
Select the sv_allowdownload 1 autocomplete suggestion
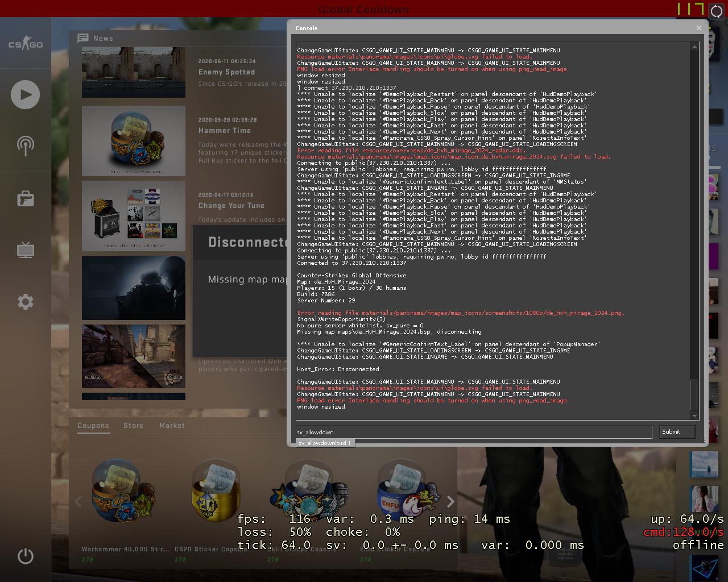tap(325, 443)
